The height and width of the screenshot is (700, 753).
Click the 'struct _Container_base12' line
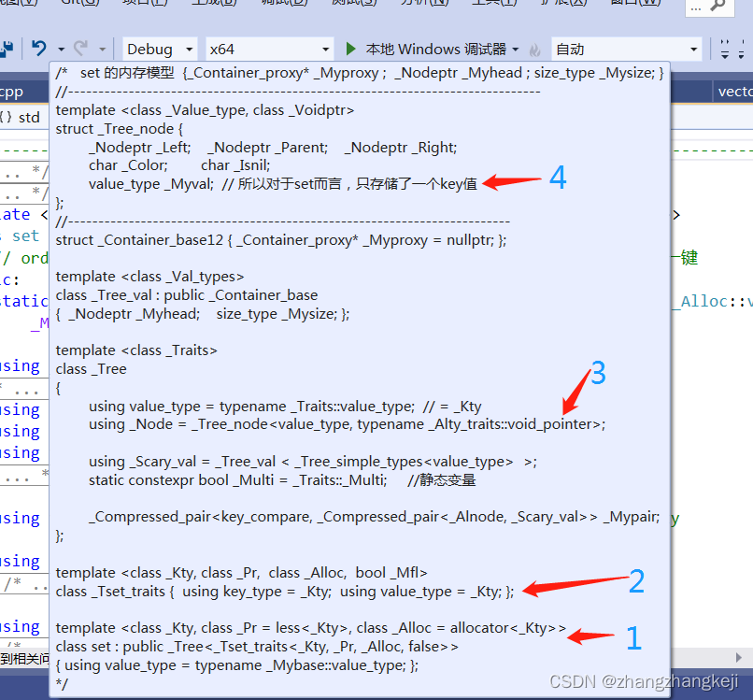tap(281, 240)
